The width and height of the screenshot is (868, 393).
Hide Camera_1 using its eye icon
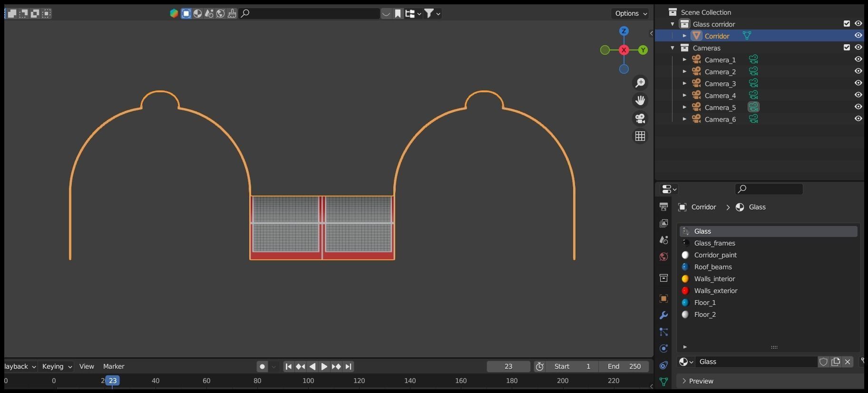858,59
